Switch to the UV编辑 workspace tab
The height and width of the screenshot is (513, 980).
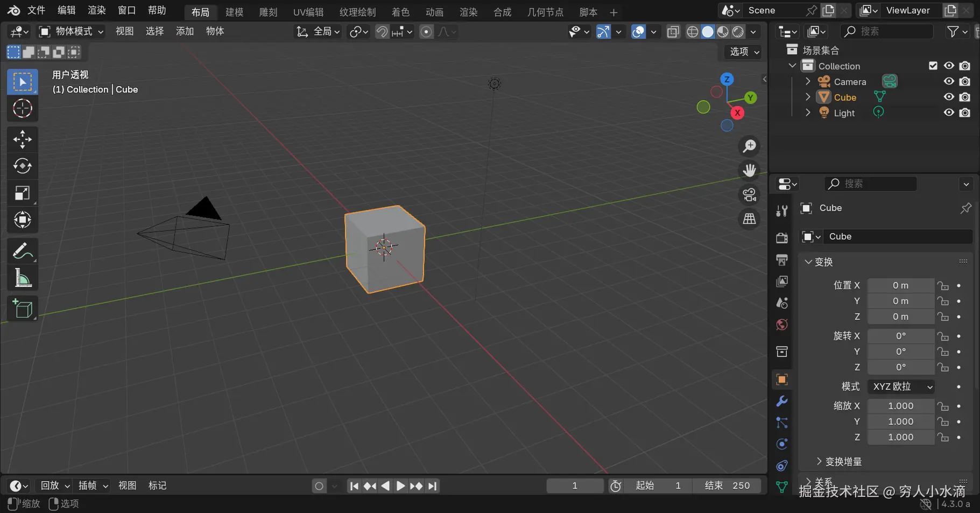308,12
